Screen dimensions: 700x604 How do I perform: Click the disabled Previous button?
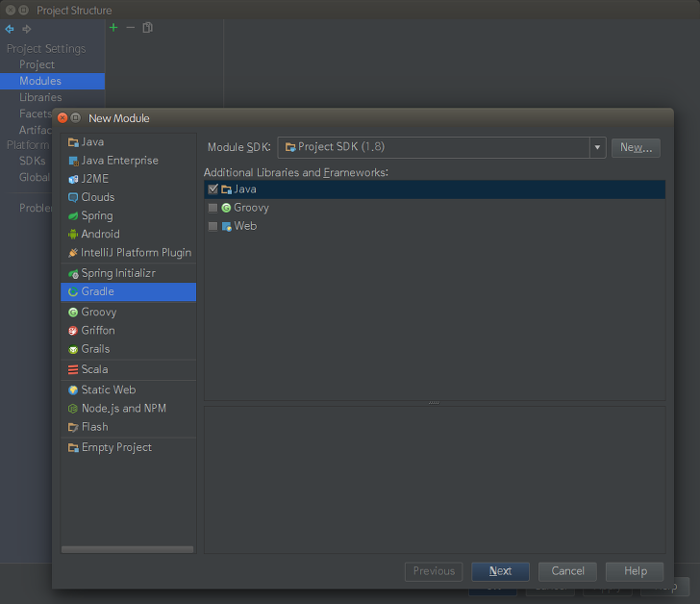point(434,571)
